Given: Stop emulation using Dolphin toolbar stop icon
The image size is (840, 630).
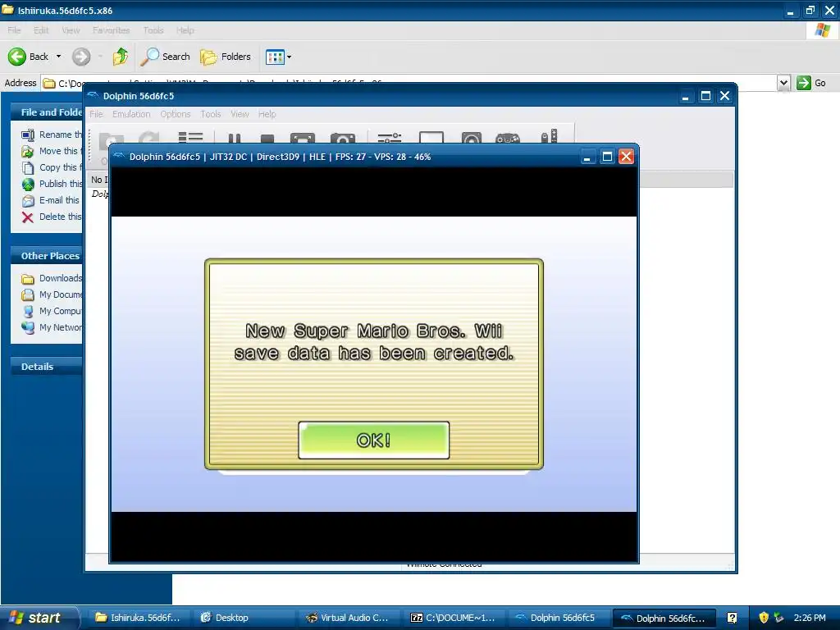Looking at the screenshot, I should [267, 139].
